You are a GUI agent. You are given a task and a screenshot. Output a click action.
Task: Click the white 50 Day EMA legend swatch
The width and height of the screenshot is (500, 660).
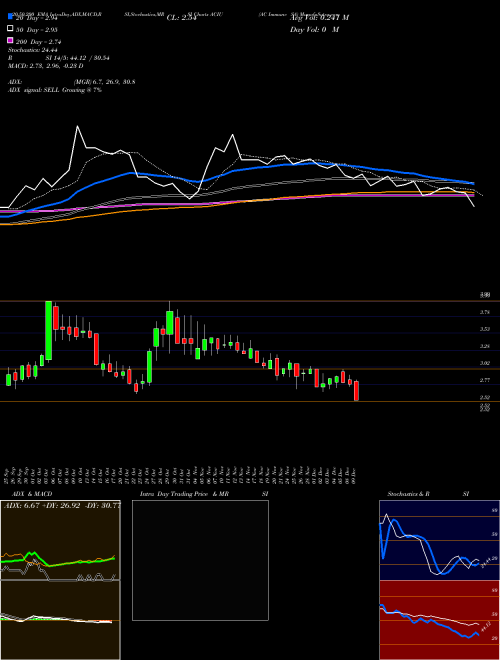point(10,29)
